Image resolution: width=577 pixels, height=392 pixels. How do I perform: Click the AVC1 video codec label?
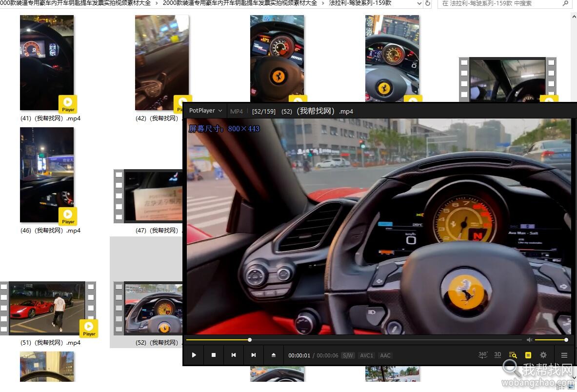[366, 355]
